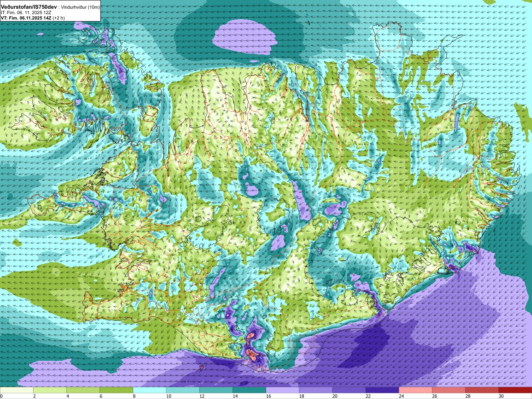The height and width of the screenshot is (399, 532).
Task: Pick the 4–6 green legend swatch
Action: pyautogui.click(x=83, y=390)
